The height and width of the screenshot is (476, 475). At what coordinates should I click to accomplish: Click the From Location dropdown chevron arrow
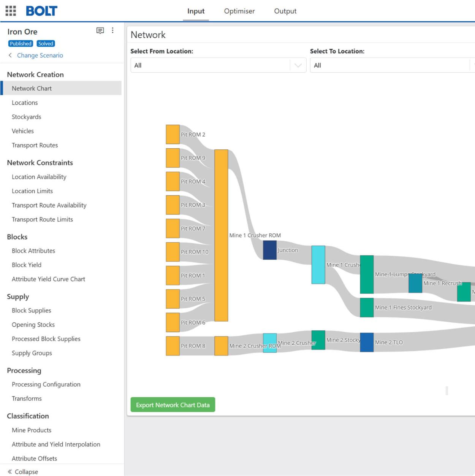point(298,65)
